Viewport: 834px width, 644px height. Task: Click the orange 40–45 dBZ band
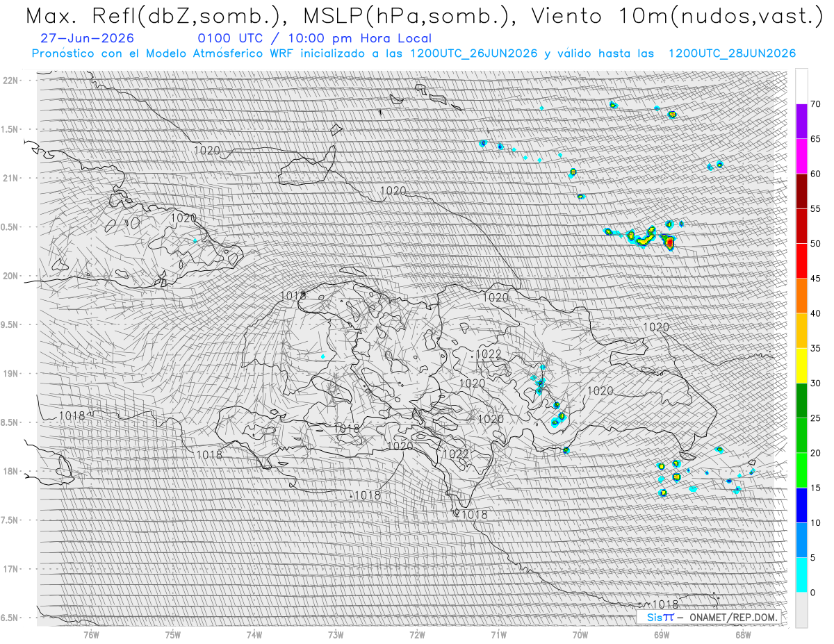tap(801, 296)
